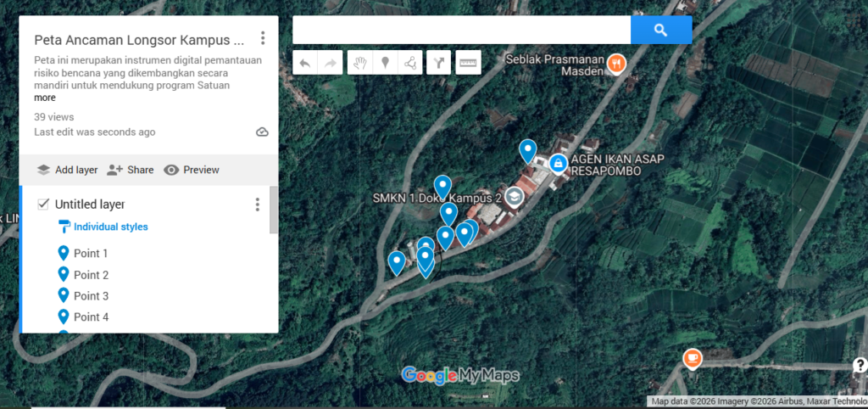Select the Add marker tool
This screenshot has height=409, width=868.
pos(385,63)
